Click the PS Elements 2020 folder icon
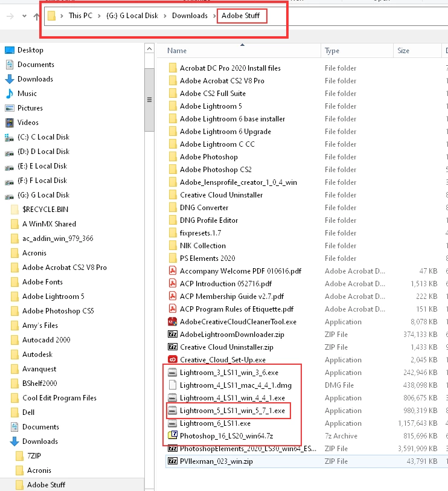This screenshot has height=491, width=448. pyautogui.click(x=173, y=258)
